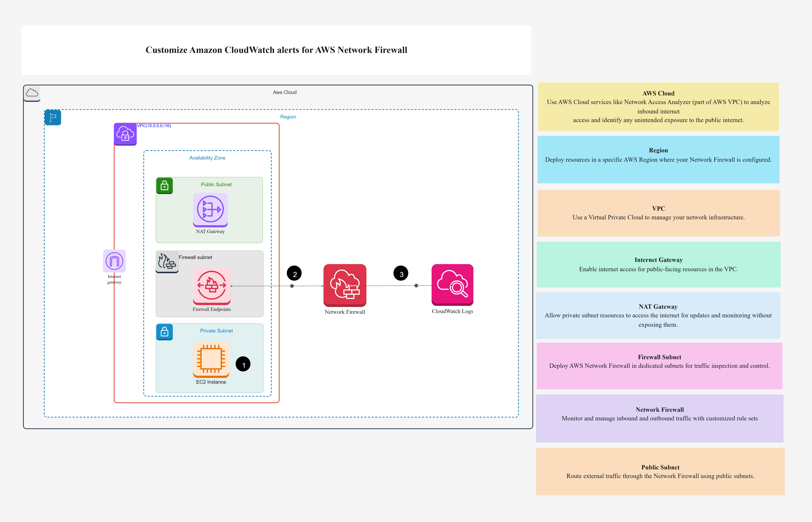This screenshot has height=522, width=812.
Task: Select the NAT Gateway icon
Action: (x=210, y=210)
